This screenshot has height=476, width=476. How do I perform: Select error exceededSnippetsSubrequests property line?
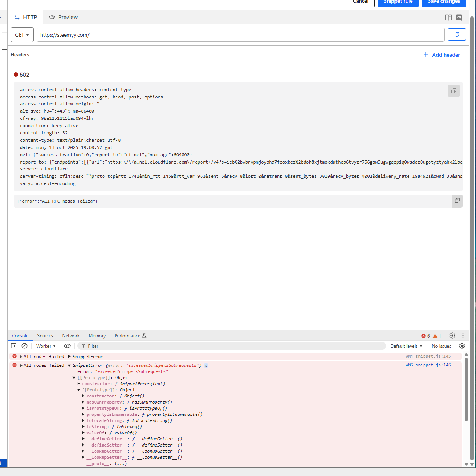pos(123,371)
